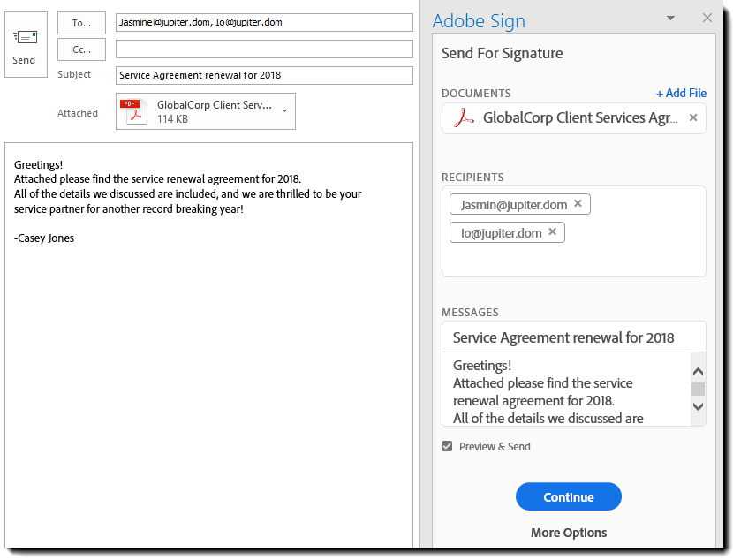Click the Acrobat icon next to GlobalCorp document
Image resolution: width=733 pixels, height=560 pixels.
click(464, 117)
